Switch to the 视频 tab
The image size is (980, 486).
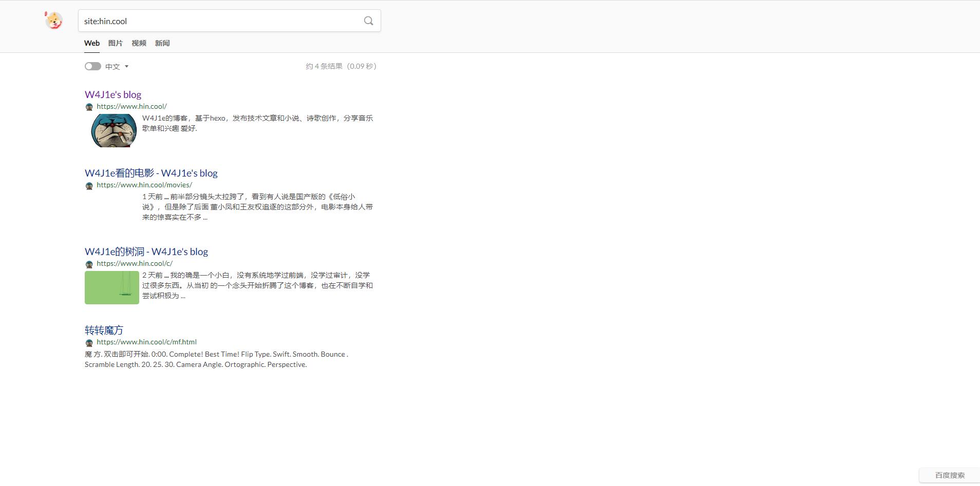pos(139,43)
